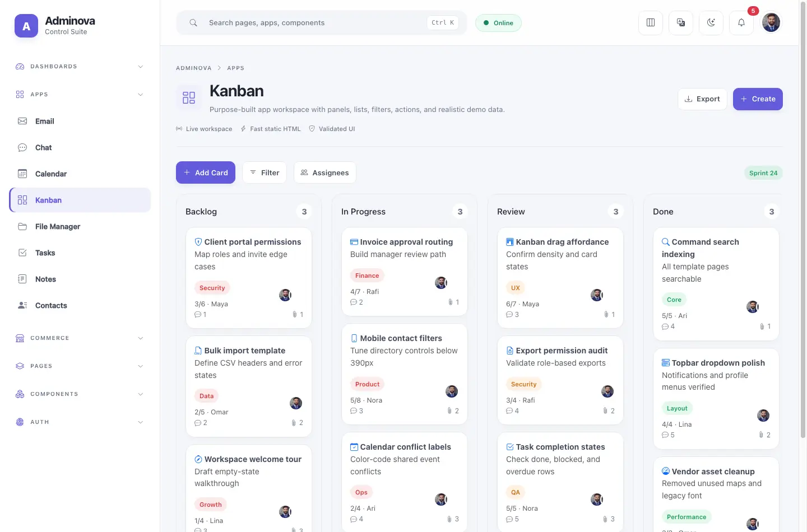Open the Filter button

265,172
